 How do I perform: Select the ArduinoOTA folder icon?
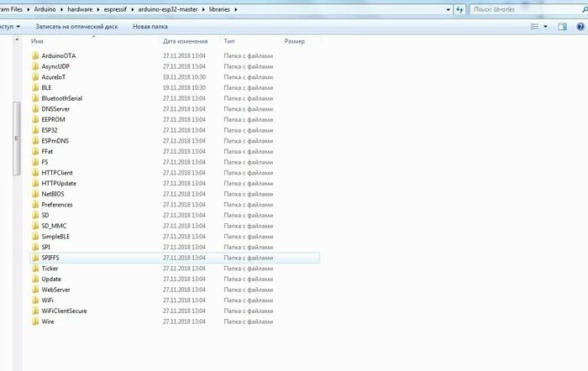coord(35,56)
